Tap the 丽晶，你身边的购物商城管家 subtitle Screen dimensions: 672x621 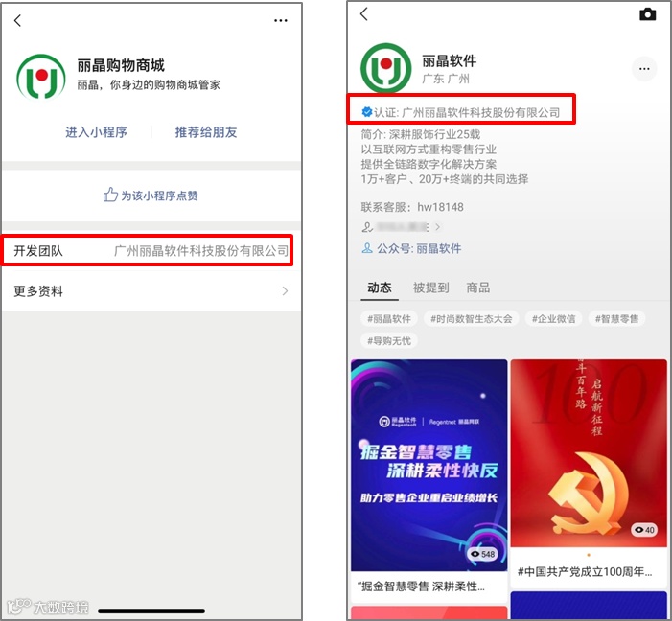[149, 85]
